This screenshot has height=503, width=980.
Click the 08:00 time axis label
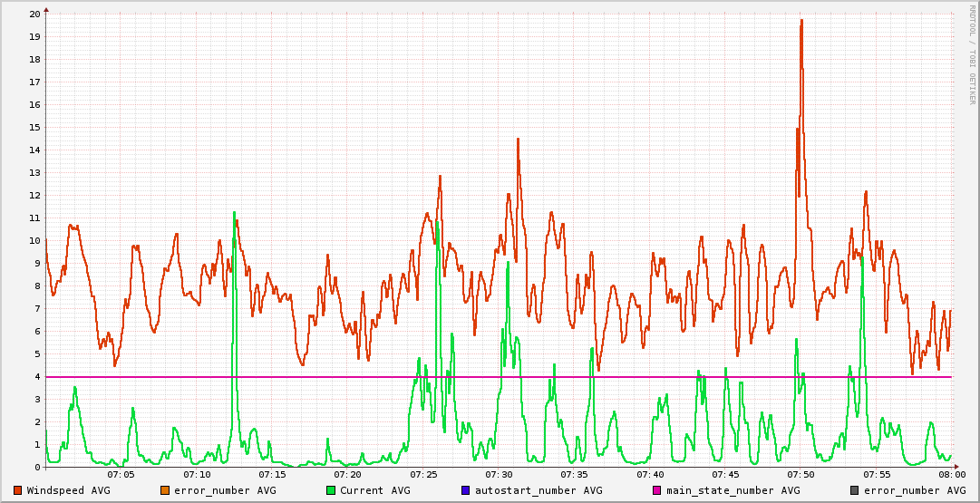tap(952, 475)
